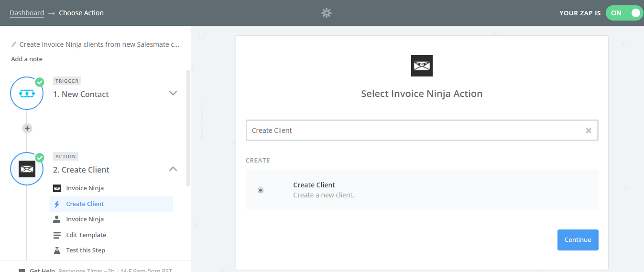Click the Select Invoice Ninja Action heading
This screenshot has width=644, height=272.
(x=422, y=94)
